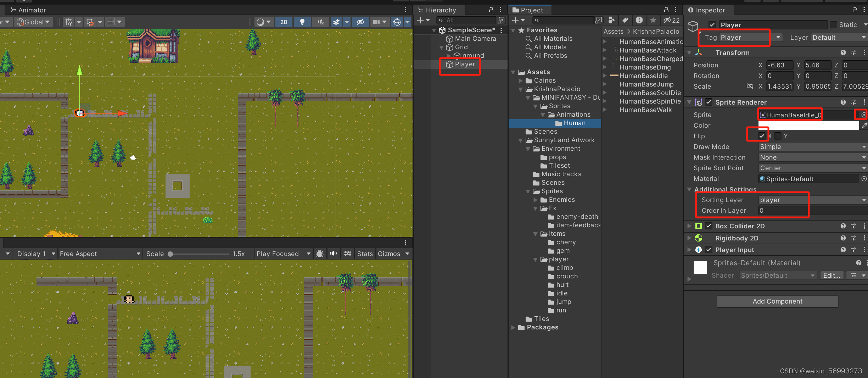Open the Layer dropdown showing Default
The width and height of the screenshot is (868, 378).
[839, 38]
